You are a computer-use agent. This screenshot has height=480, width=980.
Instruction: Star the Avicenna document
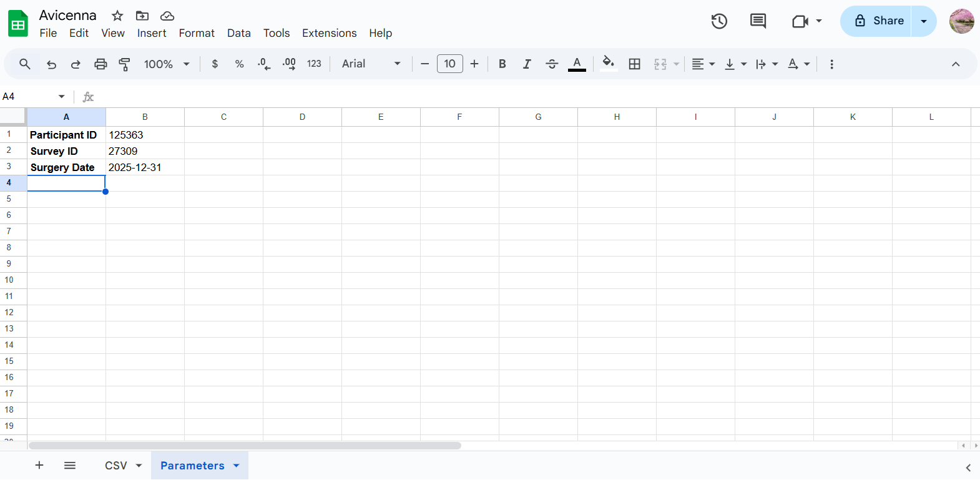[x=117, y=16]
